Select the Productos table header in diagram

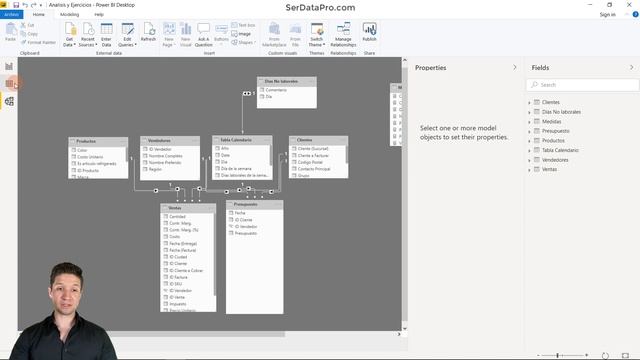point(98,141)
